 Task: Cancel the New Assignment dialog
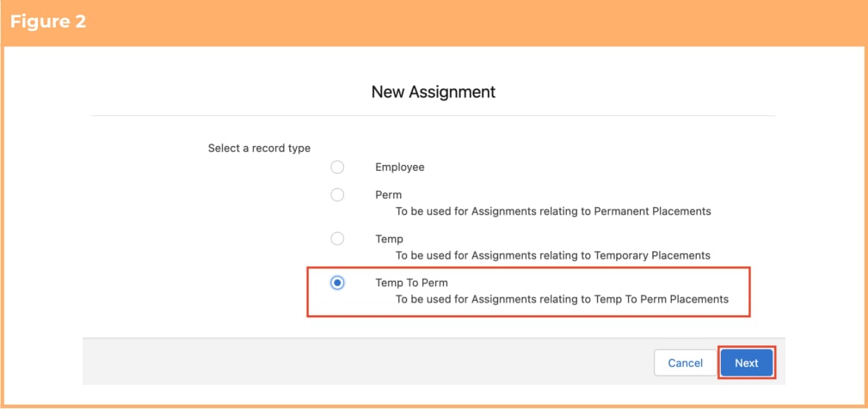click(x=686, y=363)
